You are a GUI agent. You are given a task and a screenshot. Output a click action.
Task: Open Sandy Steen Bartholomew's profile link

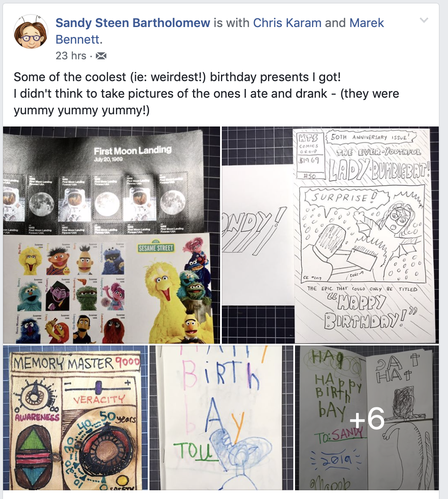(x=133, y=23)
